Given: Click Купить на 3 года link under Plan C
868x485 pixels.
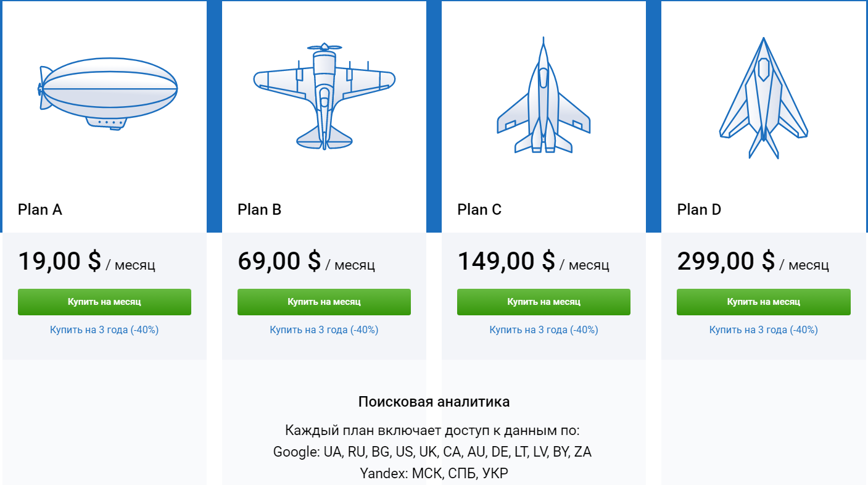Looking at the screenshot, I should [544, 330].
